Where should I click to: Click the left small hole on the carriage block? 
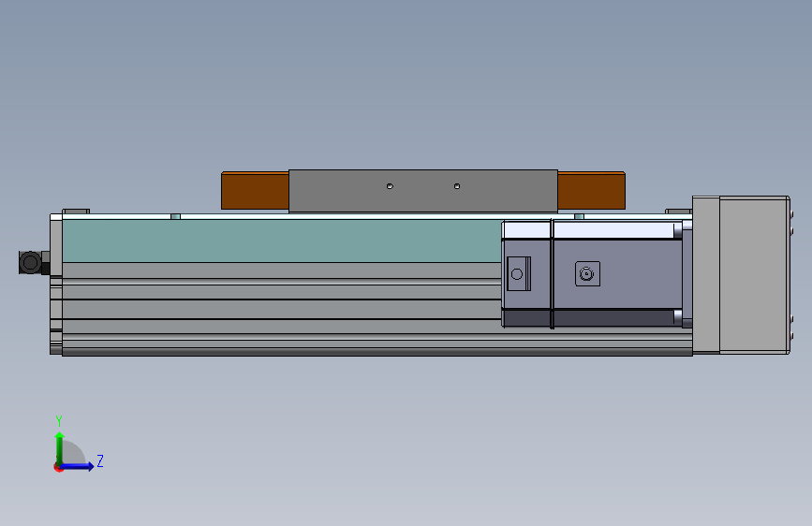tap(390, 186)
